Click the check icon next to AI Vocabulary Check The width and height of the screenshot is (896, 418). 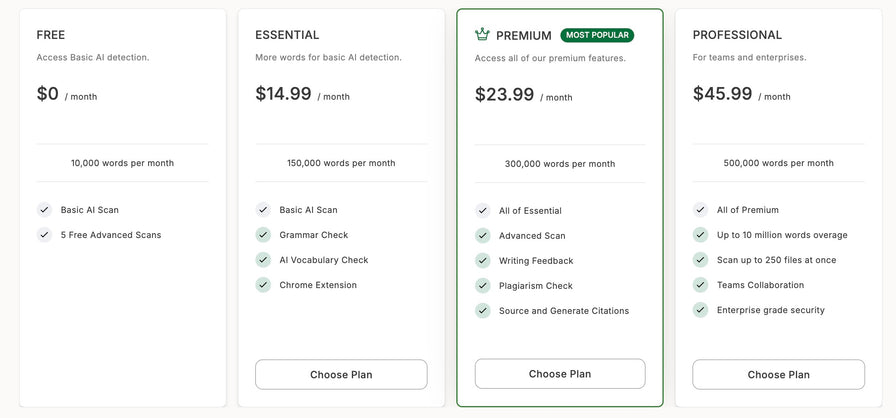coord(263,260)
